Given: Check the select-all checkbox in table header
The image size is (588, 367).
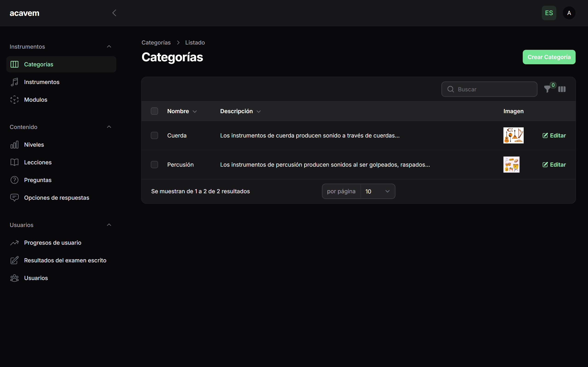Looking at the screenshot, I should click(154, 111).
